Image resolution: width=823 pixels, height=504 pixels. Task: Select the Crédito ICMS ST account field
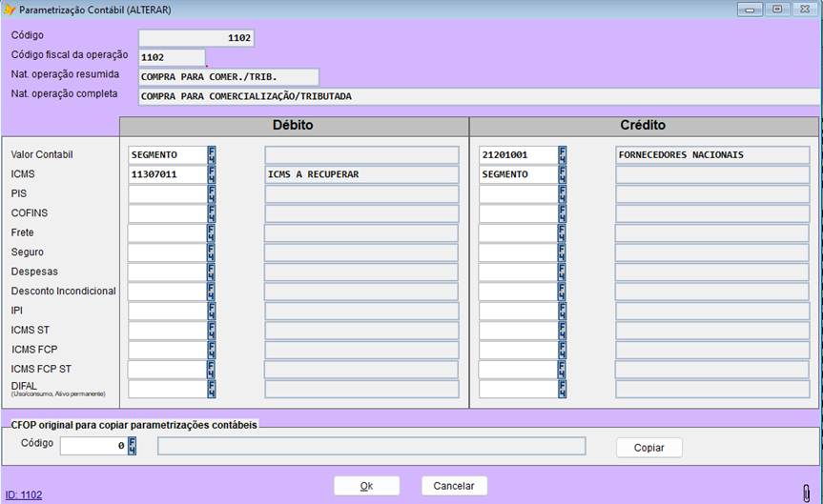coord(518,331)
